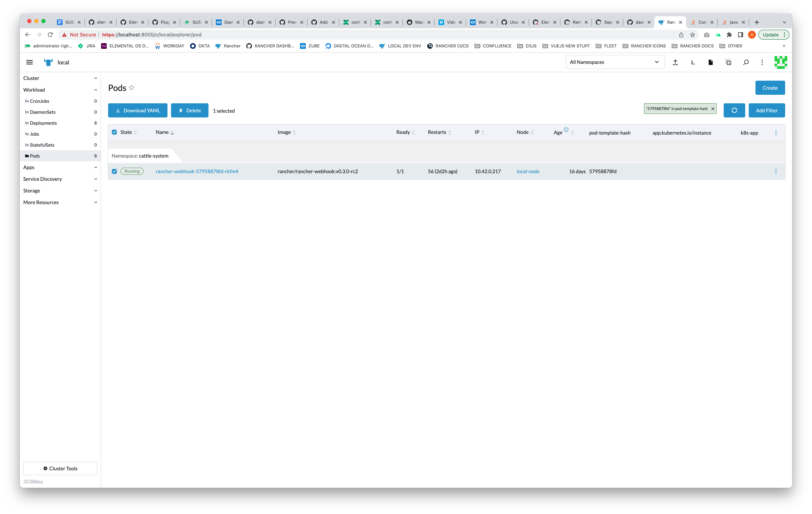The image size is (812, 514).
Task: Open the hamburger navigation menu
Action: (x=29, y=62)
